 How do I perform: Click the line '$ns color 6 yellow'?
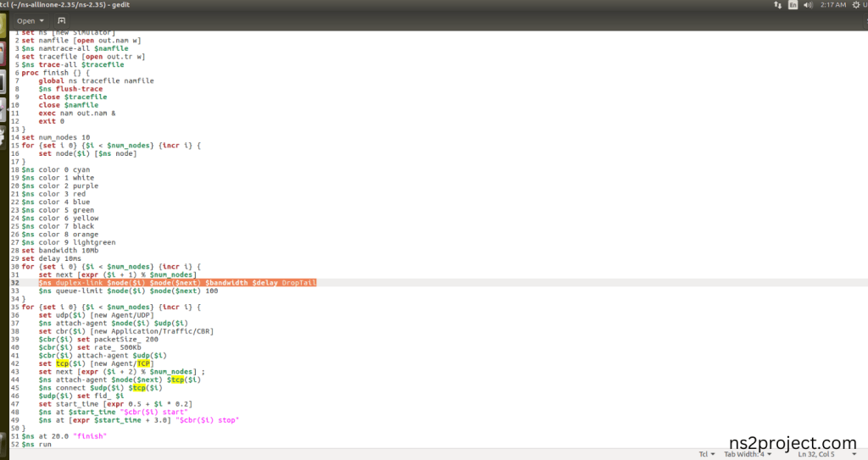click(x=60, y=218)
